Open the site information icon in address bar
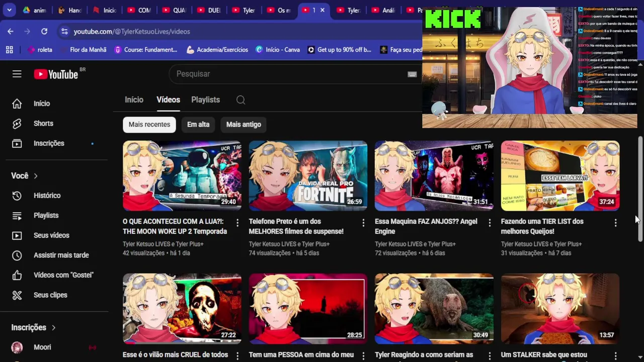Screen dimensions: 644x362 (64, 31)
